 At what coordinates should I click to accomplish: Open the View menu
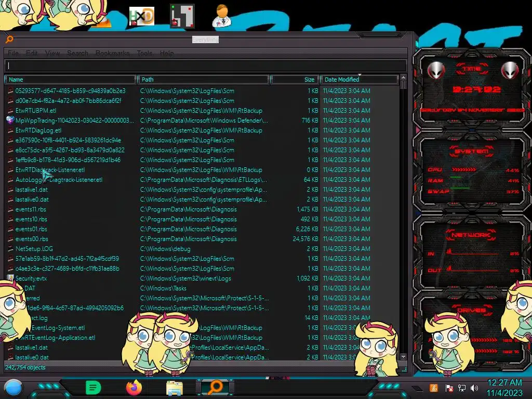point(52,54)
